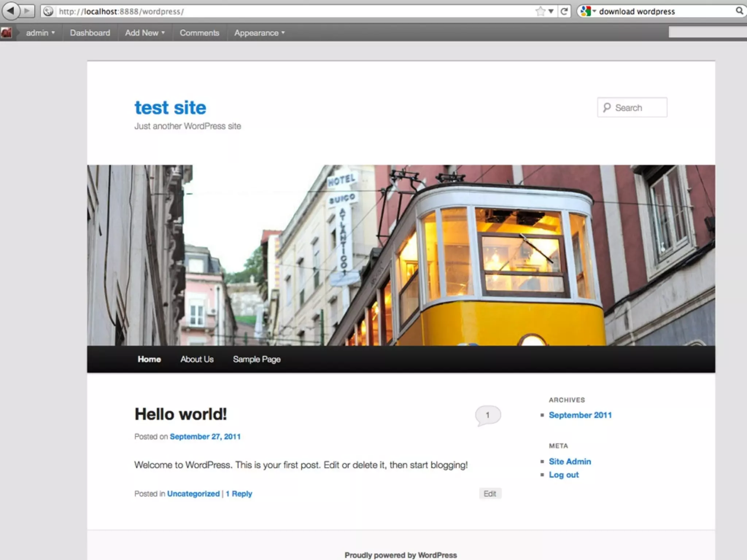
Task: Open the Sample Page navigation item
Action: click(256, 359)
